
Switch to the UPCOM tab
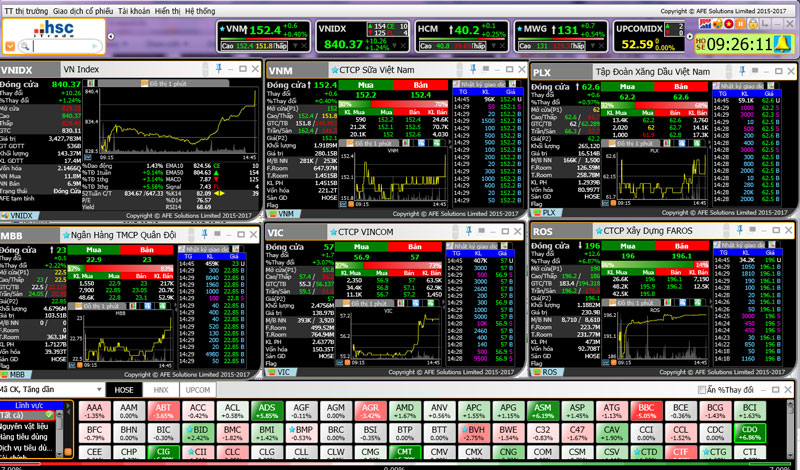(198, 390)
